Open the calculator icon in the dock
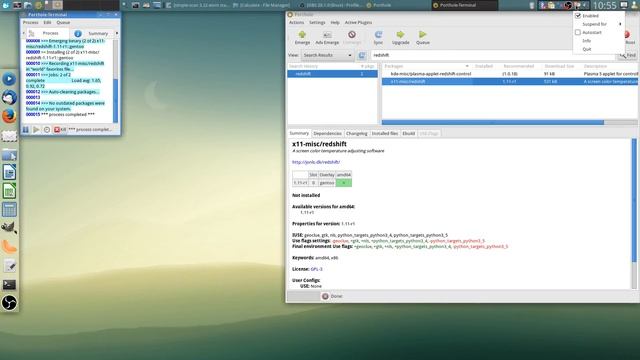Image resolution: width=640 pixels, height=360 pixels. 9,209
